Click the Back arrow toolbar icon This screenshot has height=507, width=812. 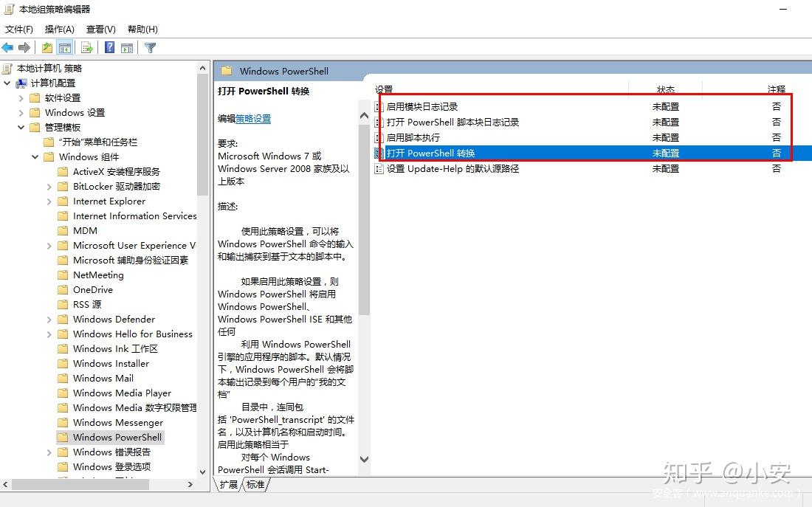tap(8, 48)
